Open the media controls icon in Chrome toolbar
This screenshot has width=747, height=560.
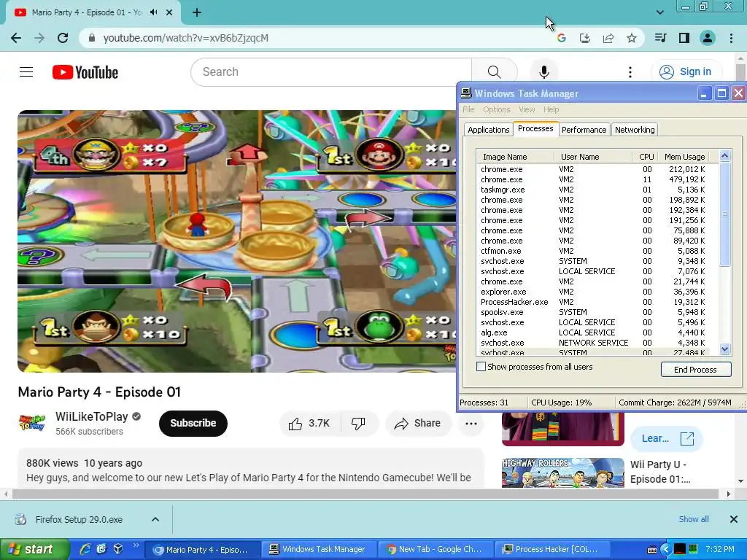pyautogui.click(x=660, y=38)
